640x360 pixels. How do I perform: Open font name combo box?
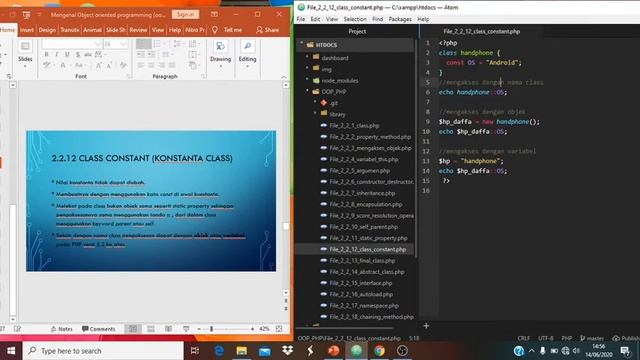coord(72,44)
